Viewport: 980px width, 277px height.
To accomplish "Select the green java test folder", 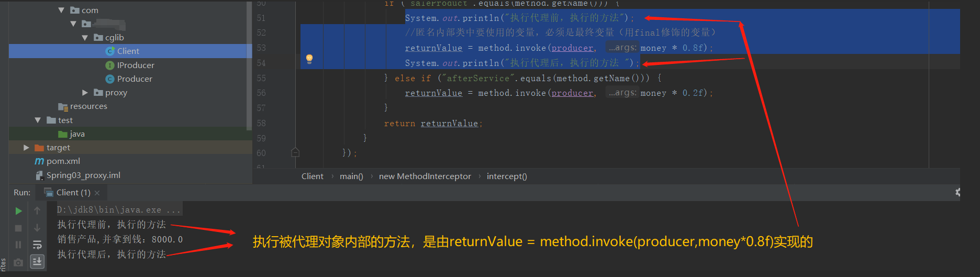I will [x=76, y=134].
